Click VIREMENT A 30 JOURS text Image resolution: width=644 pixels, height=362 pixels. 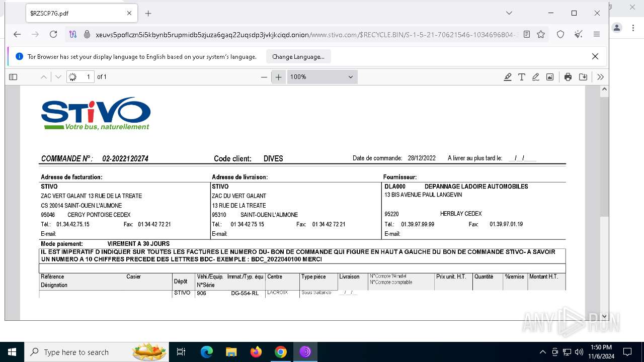pyautogui.click(x=138, y=244)
